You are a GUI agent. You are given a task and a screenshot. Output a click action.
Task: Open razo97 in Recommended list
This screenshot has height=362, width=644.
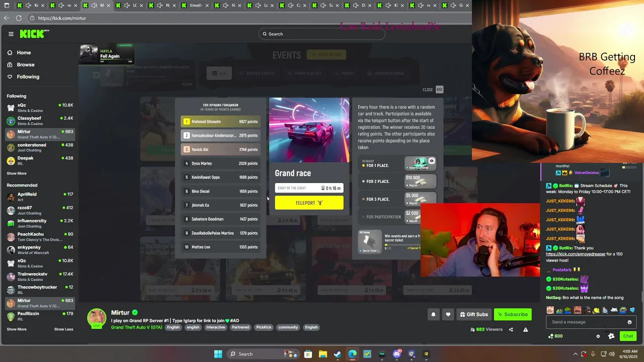click(x=39, y=210)
